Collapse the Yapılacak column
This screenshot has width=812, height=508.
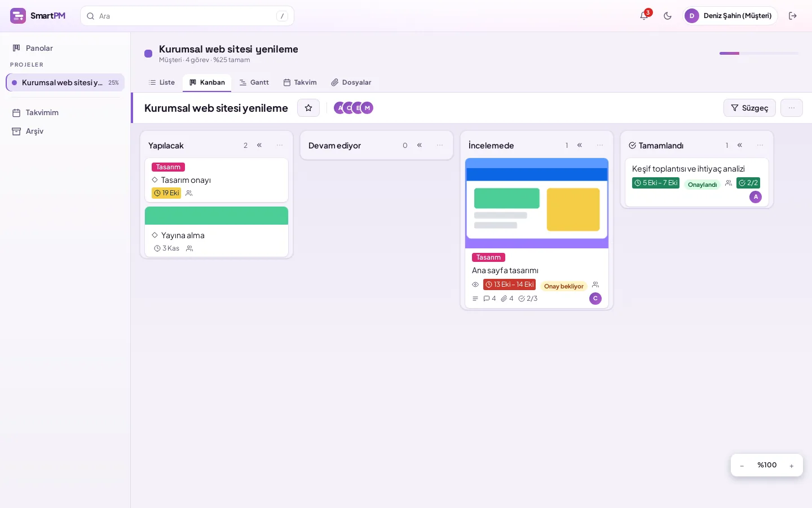point(259,145)
